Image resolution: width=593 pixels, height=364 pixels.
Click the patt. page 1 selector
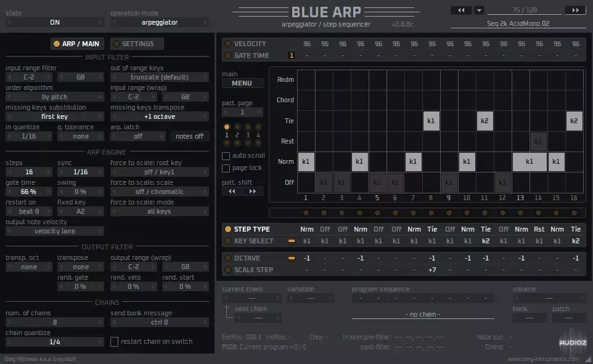(x=242, y=112)
